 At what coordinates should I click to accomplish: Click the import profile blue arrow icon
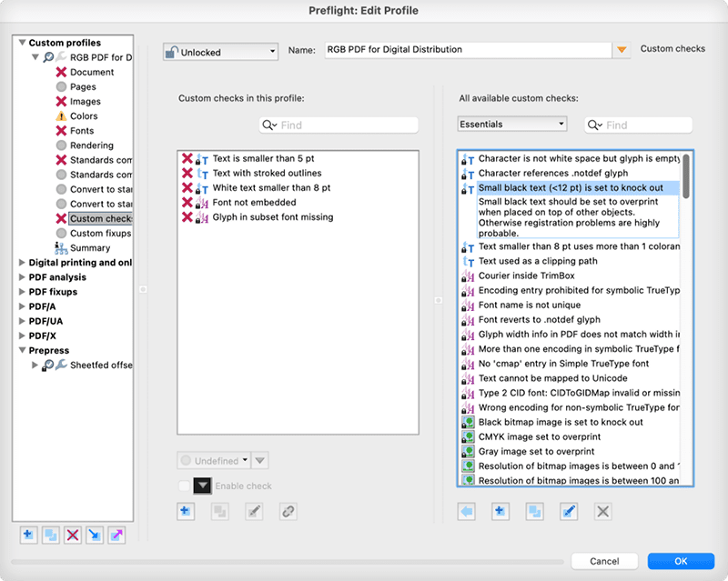95,536
